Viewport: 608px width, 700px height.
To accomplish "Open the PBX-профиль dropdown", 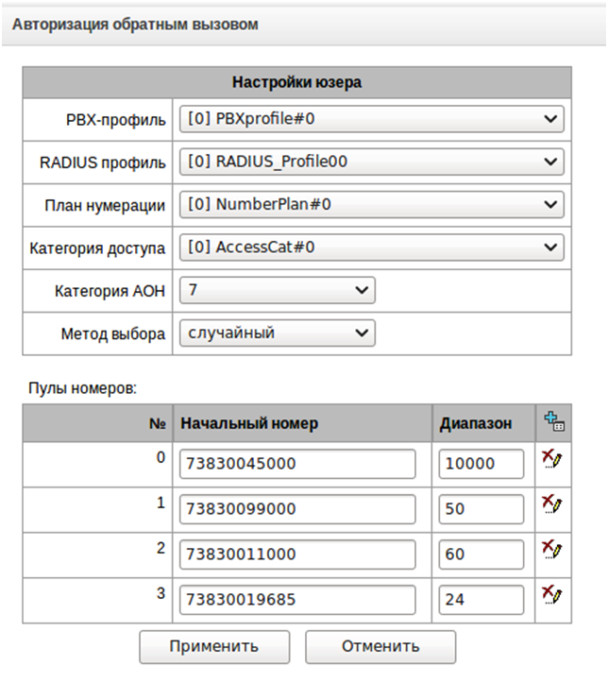I will click(372, 119).
